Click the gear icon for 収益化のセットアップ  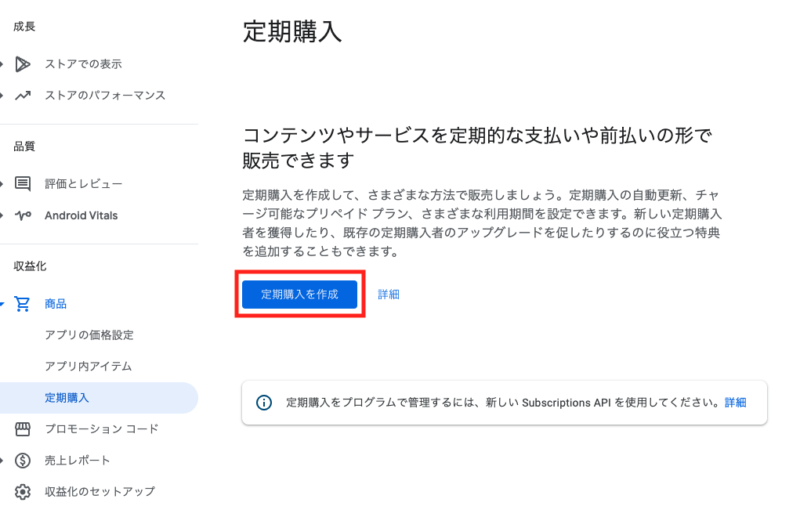(x=23, y=491)
